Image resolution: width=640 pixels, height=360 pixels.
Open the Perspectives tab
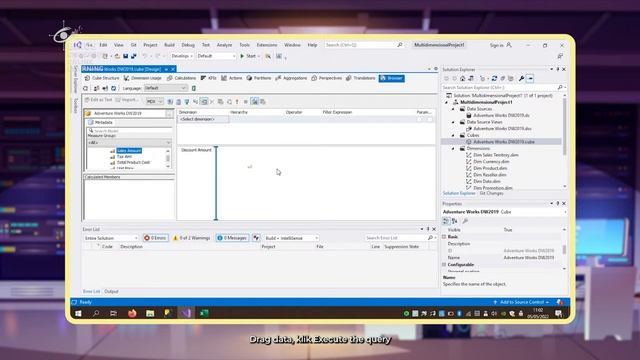click(327, 78)
